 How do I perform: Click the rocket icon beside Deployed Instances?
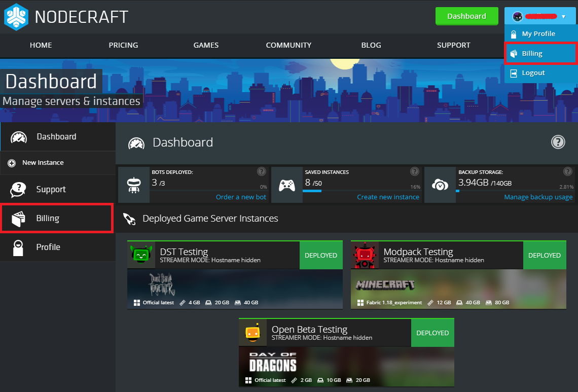129,219
